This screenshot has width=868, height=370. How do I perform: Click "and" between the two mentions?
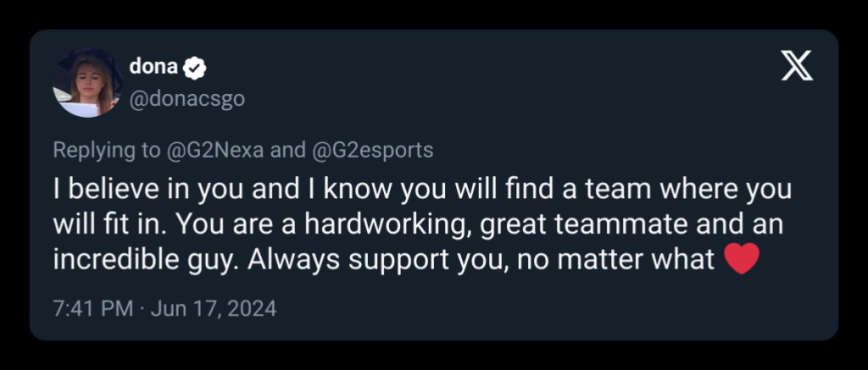coord(287,150)
